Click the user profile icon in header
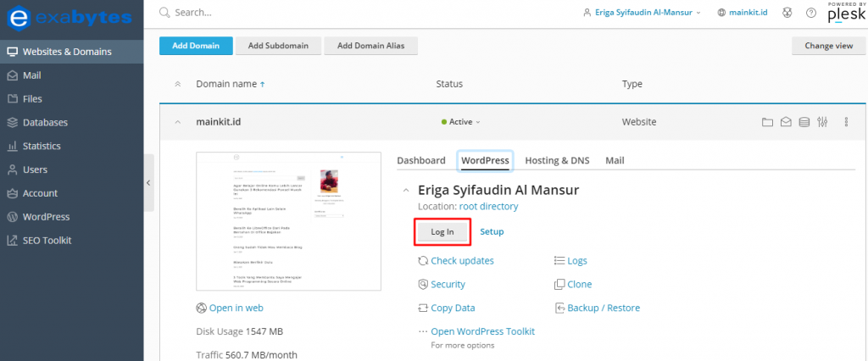 pyautogui.click(x=587, y=12)
